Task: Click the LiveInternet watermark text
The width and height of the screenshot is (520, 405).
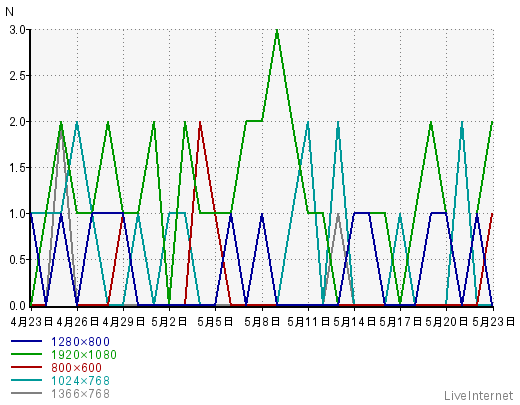Action: tap(479, 396)
